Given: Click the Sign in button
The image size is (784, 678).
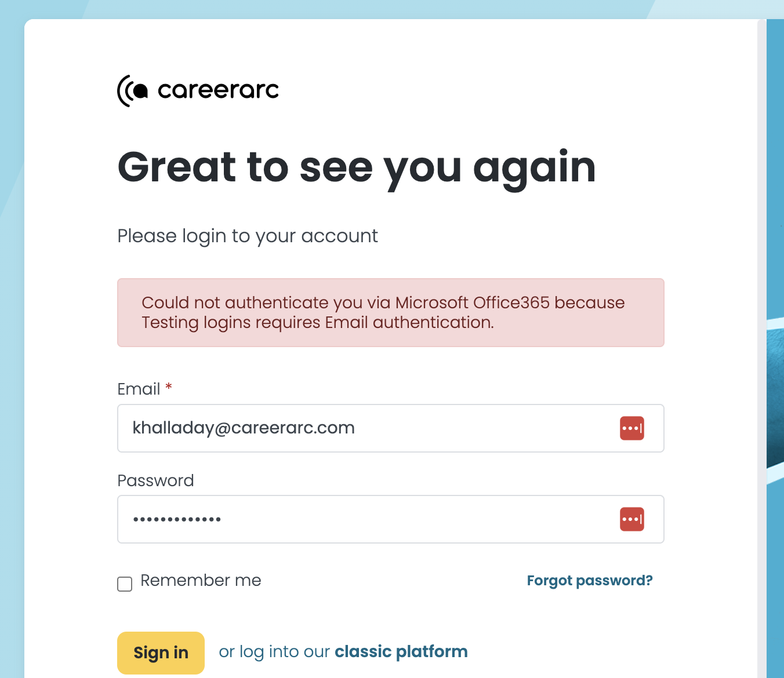Looking at the screenshot, I should click(161, 653).
